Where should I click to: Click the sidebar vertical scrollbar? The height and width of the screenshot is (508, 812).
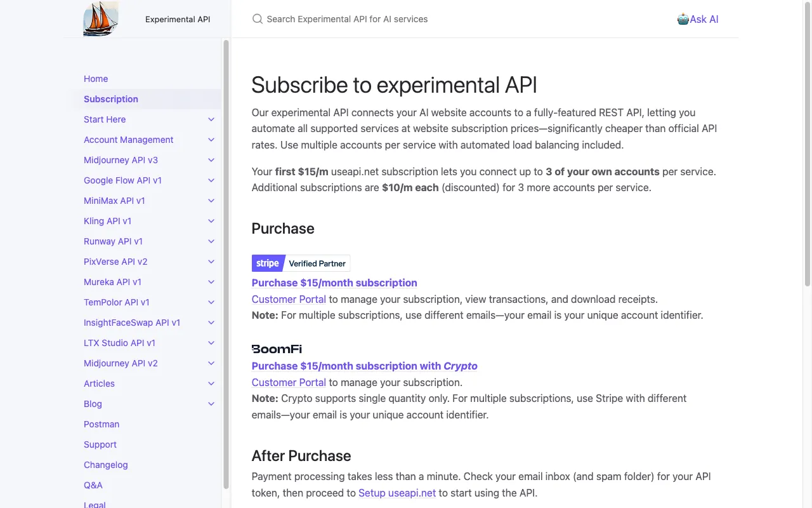pos(226,264)
